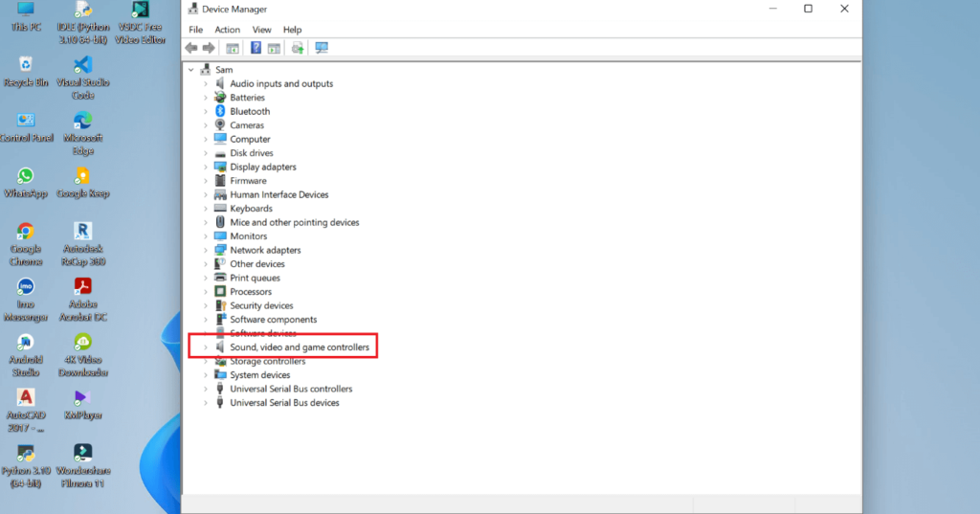Select the WhatsApp desktop icon
The height and width of the screenshot is (514, 980).
26,183
